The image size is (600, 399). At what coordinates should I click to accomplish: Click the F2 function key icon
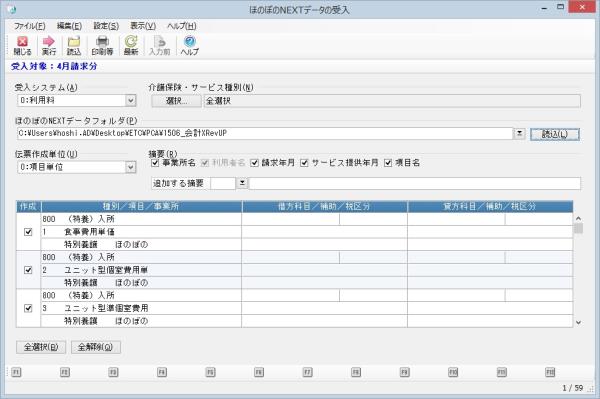click(65, 372)
